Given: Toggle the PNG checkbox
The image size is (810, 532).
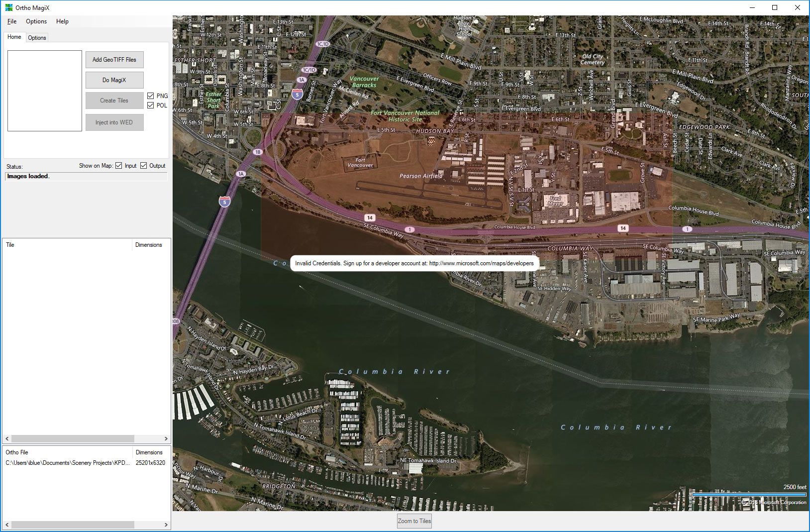Looking at the screenshot, I should (151, 96).
